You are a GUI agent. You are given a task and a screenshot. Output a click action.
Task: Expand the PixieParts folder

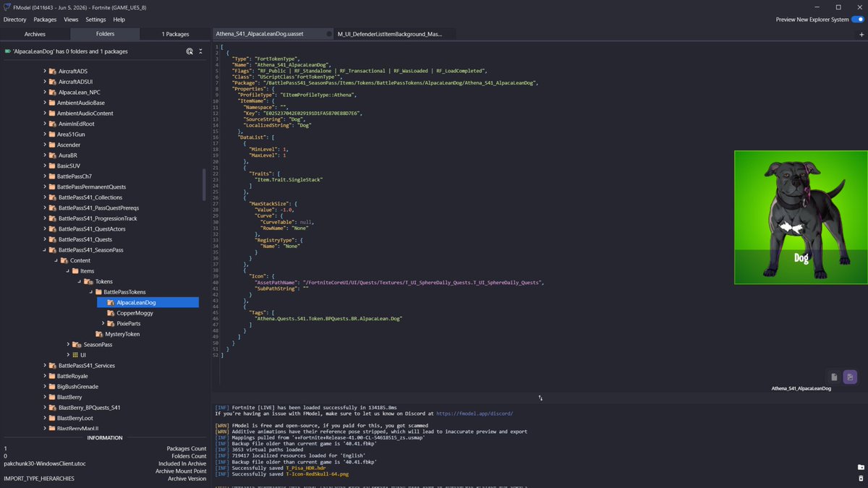point(103,323)
